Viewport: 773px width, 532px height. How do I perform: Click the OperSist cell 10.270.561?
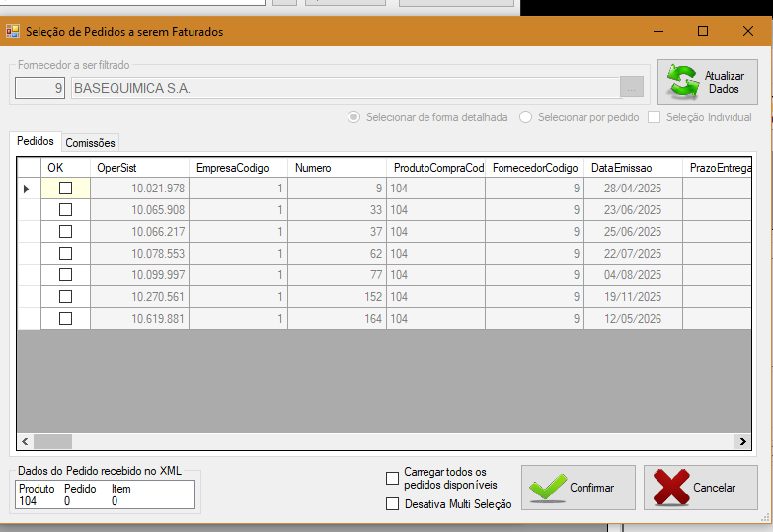[x=139, y=297]
